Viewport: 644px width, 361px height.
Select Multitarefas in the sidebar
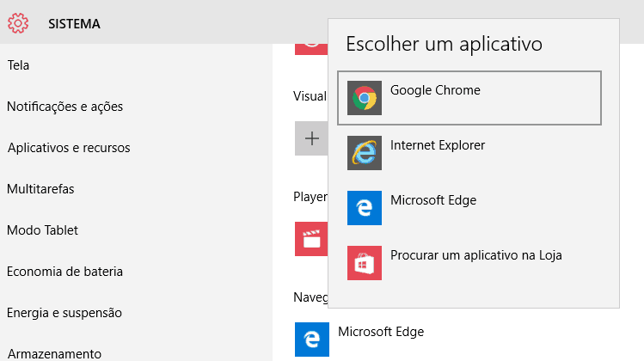40,189
